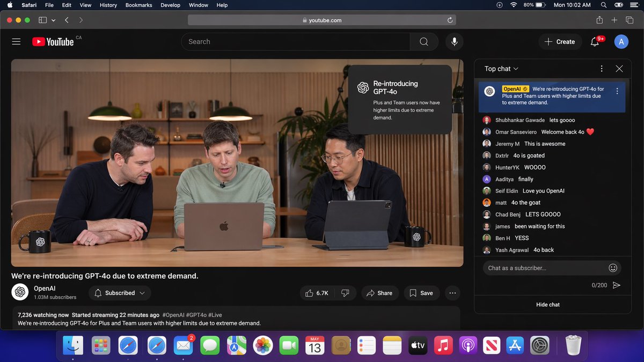Open the Bookmarks menu
The width and height of the screenshot is (644, 362).
point(139,5)
